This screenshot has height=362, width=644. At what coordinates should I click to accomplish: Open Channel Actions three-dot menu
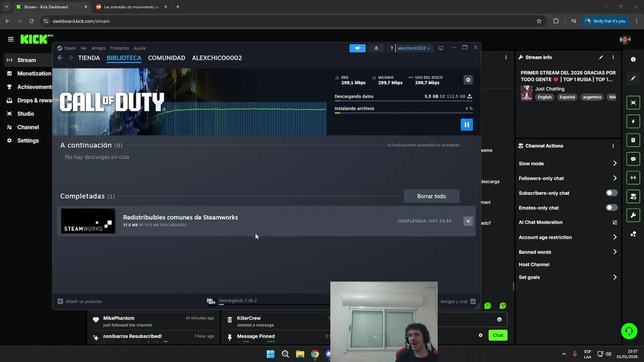click(613, 146)
